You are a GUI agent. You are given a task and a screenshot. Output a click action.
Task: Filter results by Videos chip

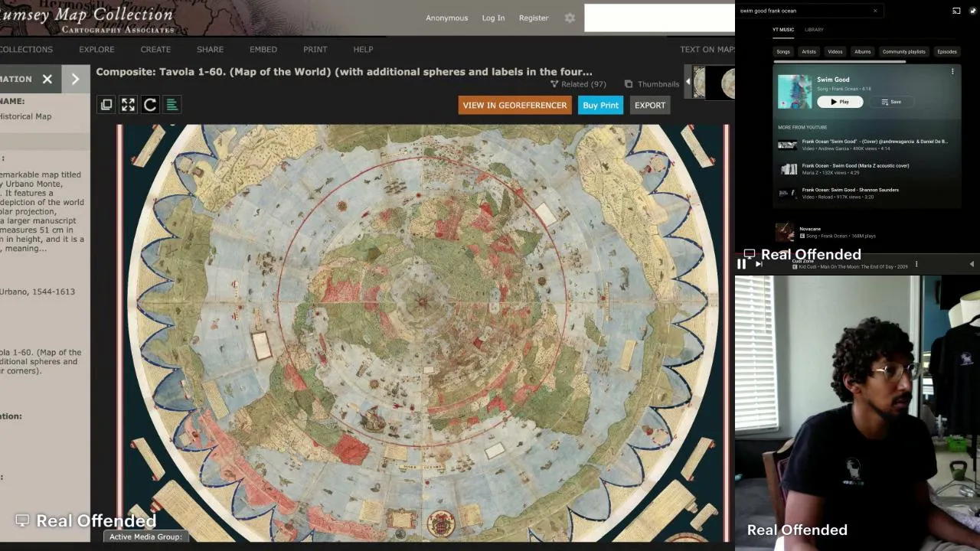835,52
